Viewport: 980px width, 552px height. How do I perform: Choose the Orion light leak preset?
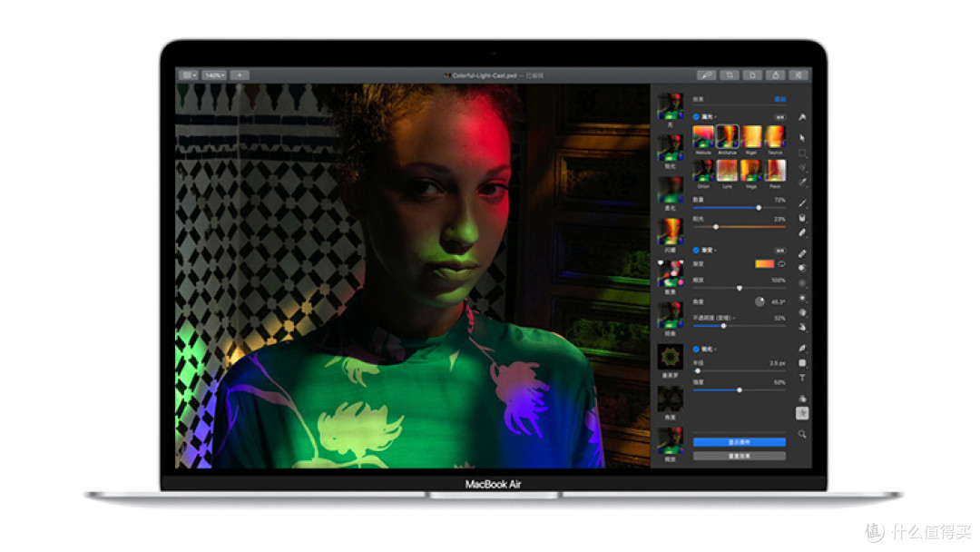click(x=703, y=170)
